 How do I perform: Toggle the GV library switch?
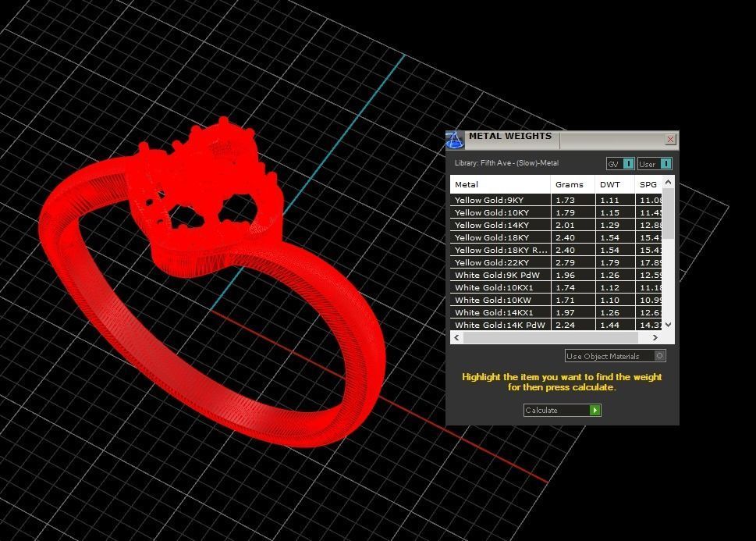(620, 164)
